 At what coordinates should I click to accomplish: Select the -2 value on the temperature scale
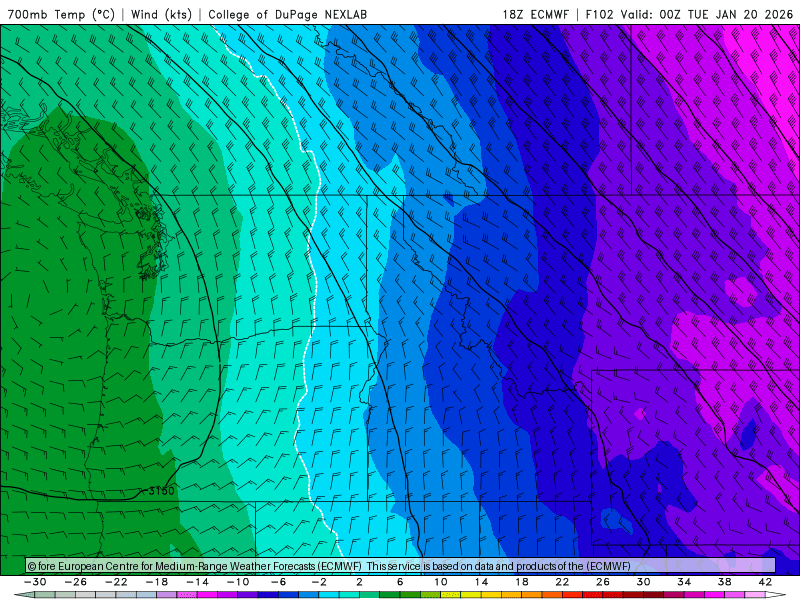(319, 582)
